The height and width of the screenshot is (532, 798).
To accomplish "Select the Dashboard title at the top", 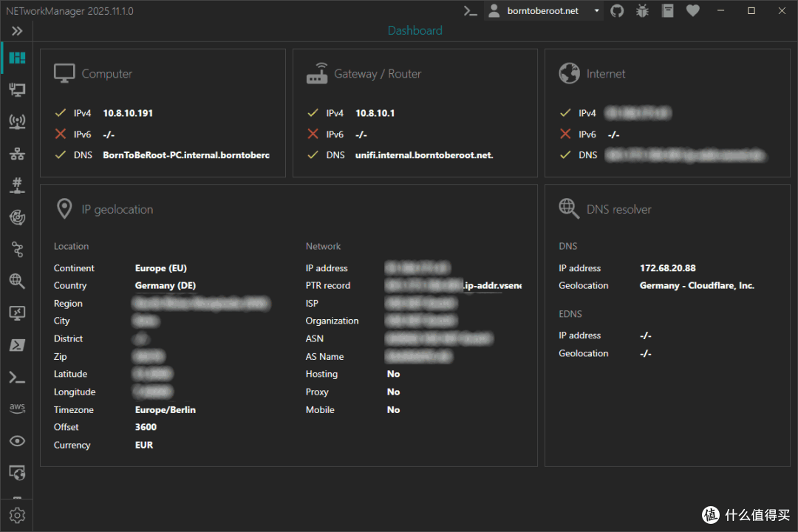I will (415, 30).
